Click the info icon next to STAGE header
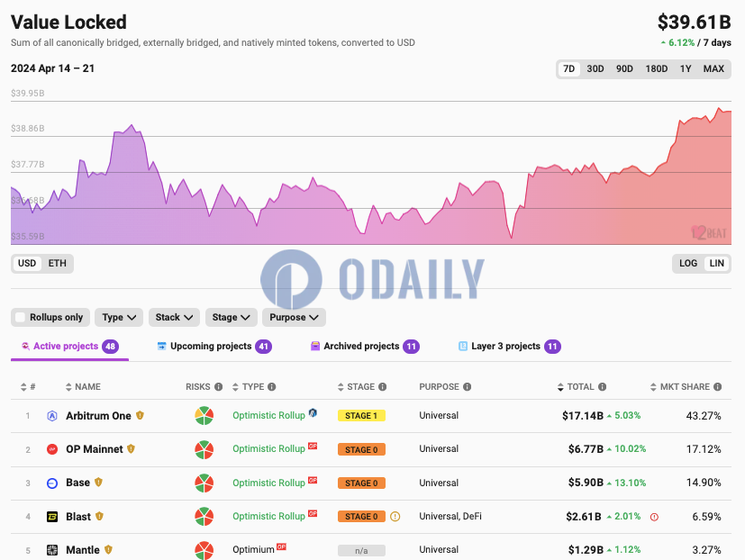Image resolution: width=745 pixels, height=560 pixels. tap(382, 386)
